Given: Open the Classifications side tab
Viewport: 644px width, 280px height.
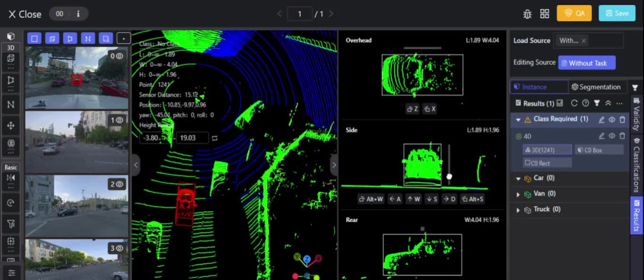Looking at the screenshot, I should pos(637,165).
